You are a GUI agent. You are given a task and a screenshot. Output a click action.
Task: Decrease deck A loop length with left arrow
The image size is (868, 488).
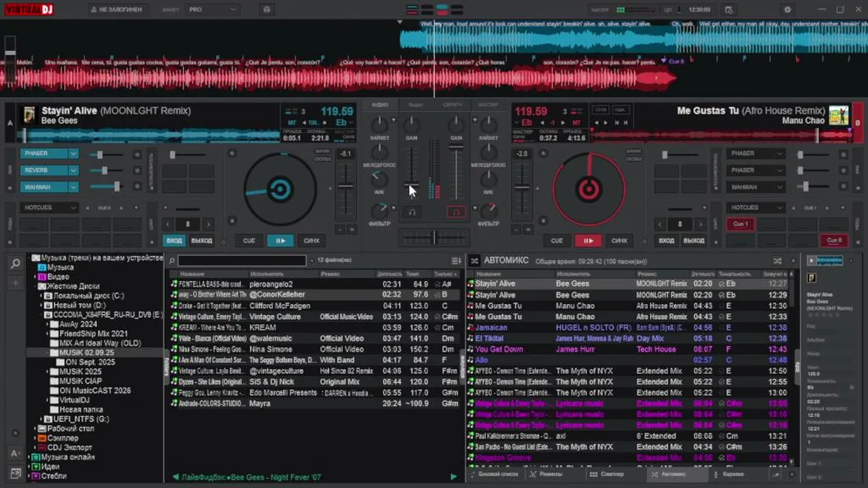(168, 224)
